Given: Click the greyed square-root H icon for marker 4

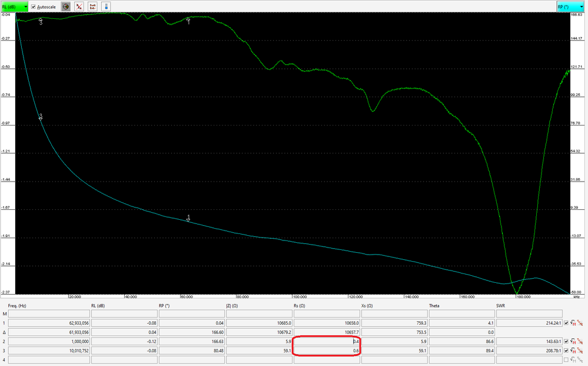Looking at the screenshot, I should (x=573, y=360).
